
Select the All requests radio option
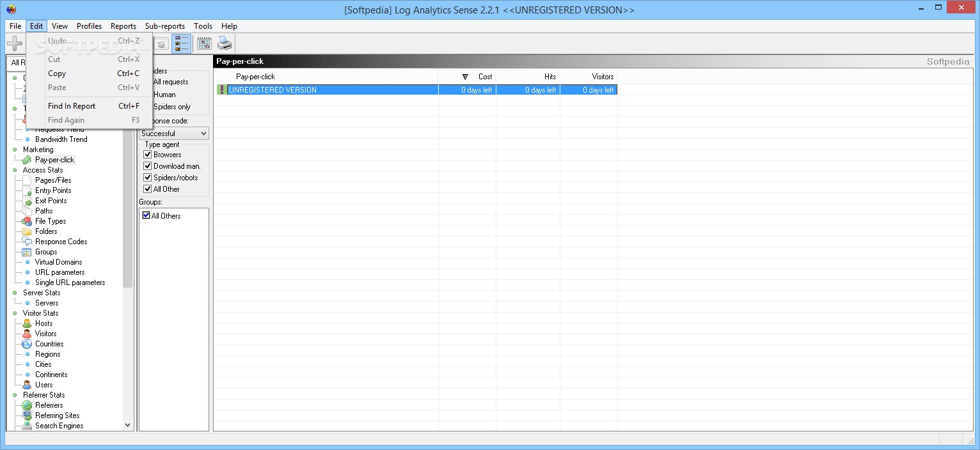coord(170,82)
